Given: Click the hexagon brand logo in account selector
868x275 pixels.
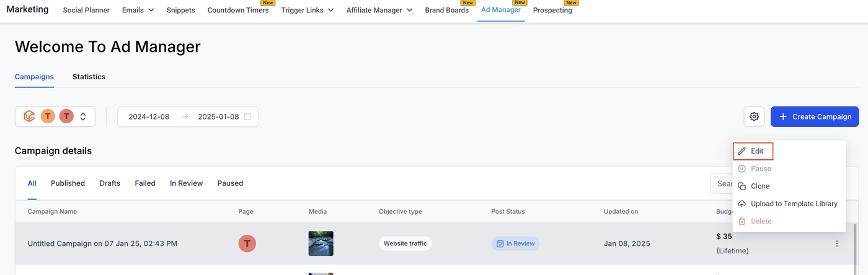Looking at the screenshot, I should tap(29, 116).
